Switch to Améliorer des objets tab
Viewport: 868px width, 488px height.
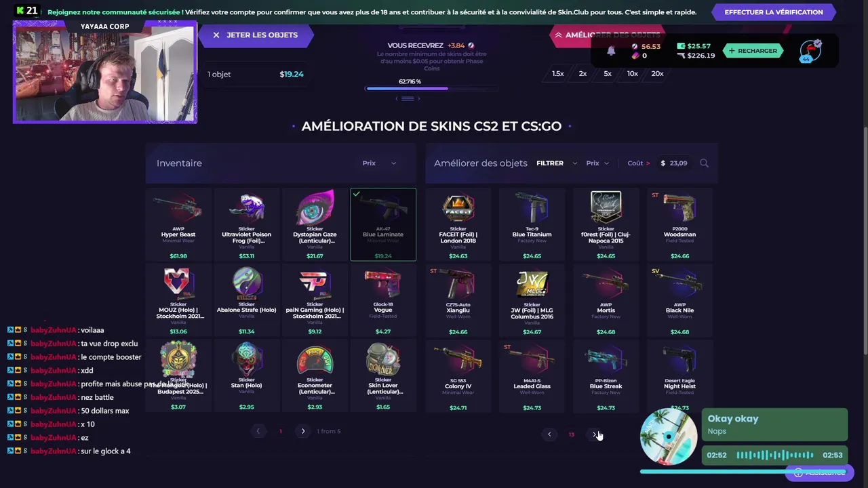point(606,35)
